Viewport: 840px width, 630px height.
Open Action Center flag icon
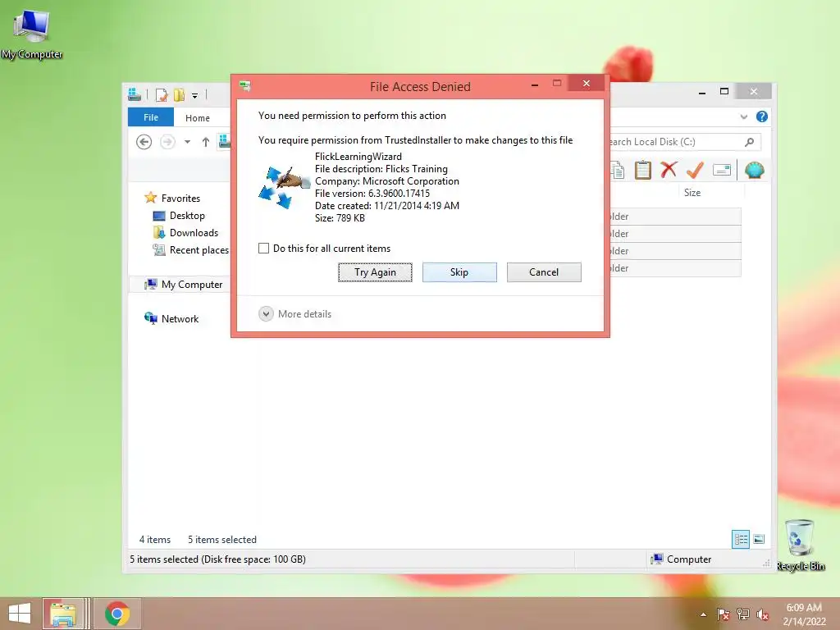[723, 614]
